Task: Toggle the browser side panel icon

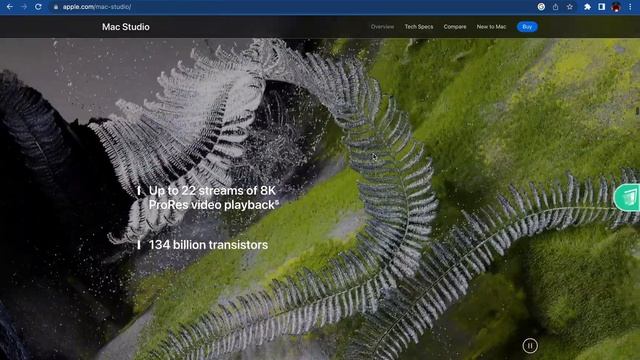Action: point(602,7)
